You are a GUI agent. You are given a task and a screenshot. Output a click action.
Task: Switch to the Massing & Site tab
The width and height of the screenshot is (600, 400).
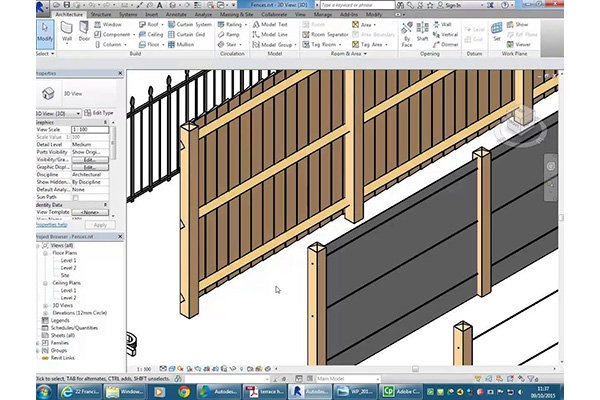(x=236, y=15)
